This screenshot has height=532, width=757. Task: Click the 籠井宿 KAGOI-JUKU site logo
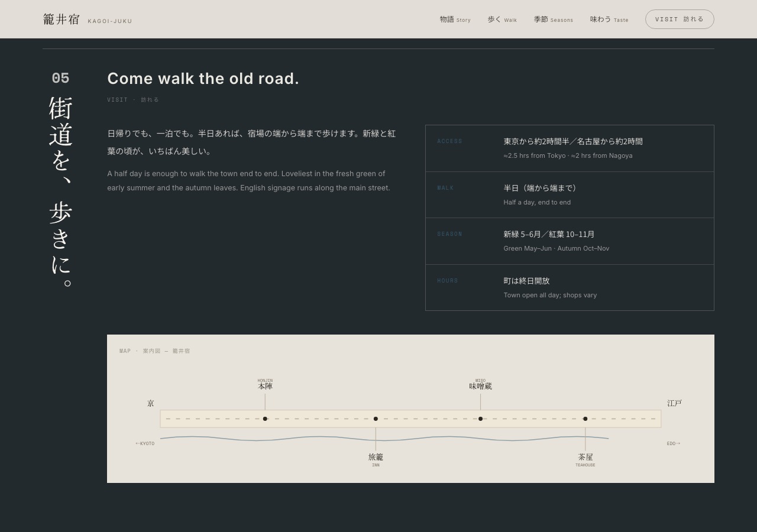tap(88, 20)
